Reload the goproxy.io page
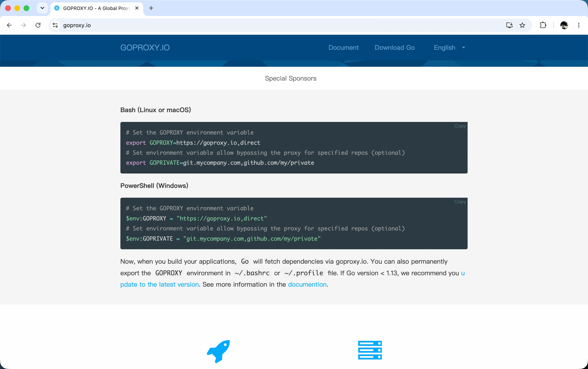This screenshot has width=588, height=369. tap(38, 25)
